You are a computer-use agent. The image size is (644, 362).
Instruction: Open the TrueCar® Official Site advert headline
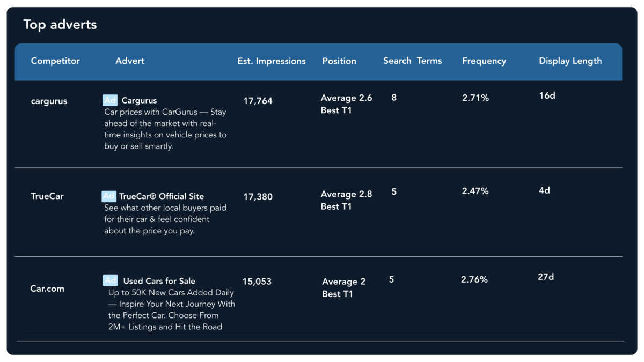pos(162,196)
